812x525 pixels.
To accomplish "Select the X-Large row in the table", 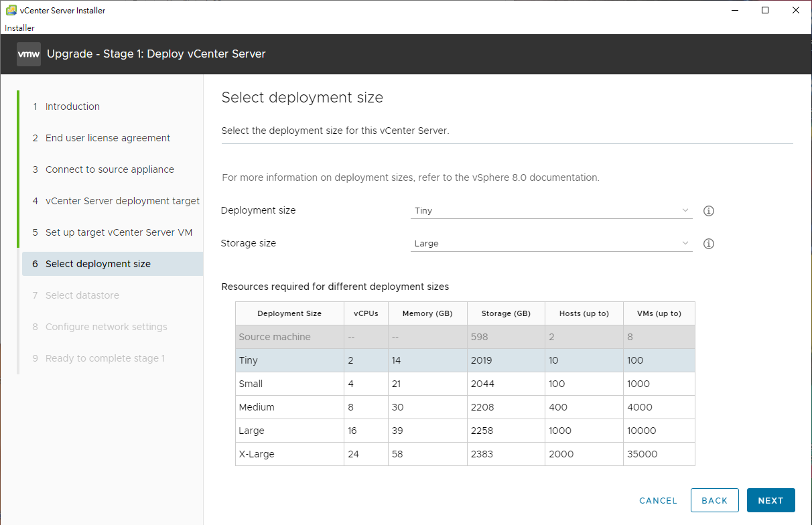I will (465, 454).
